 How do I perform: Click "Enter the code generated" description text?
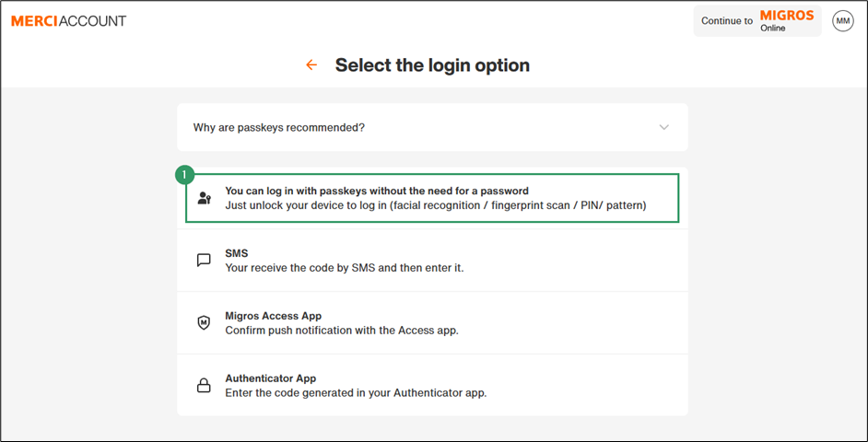356,393
